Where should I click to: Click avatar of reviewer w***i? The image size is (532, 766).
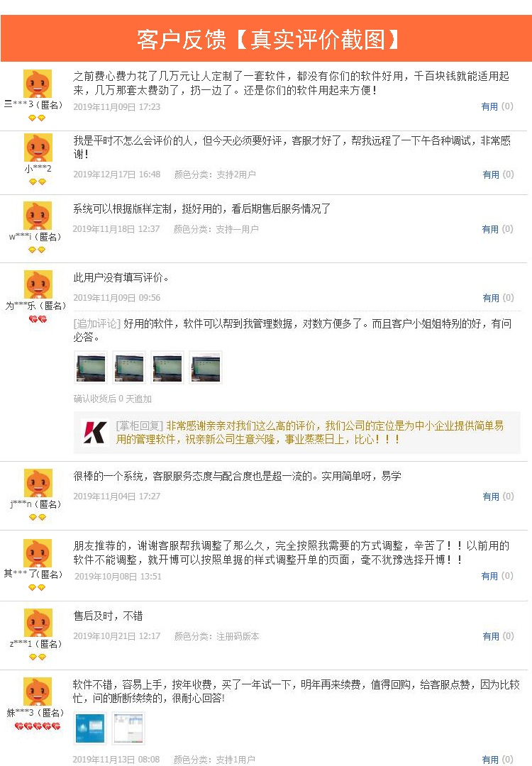pos(38,216)
